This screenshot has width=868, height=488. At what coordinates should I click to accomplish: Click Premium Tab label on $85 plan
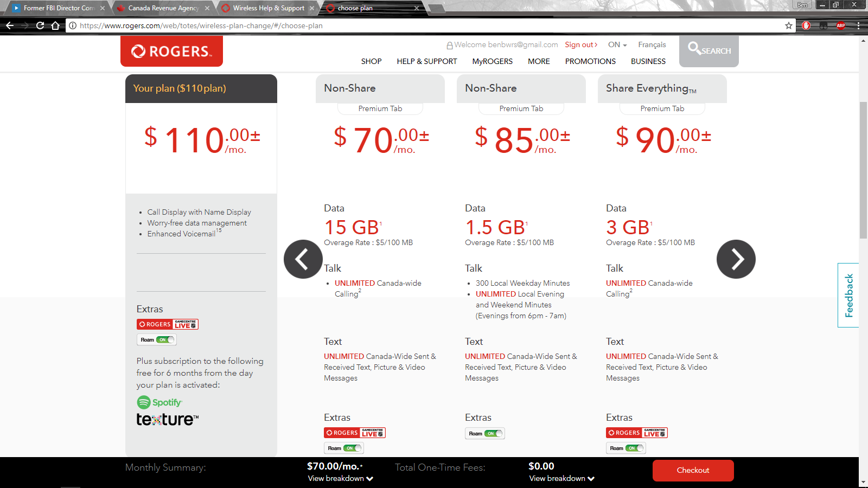coord(521,108)
